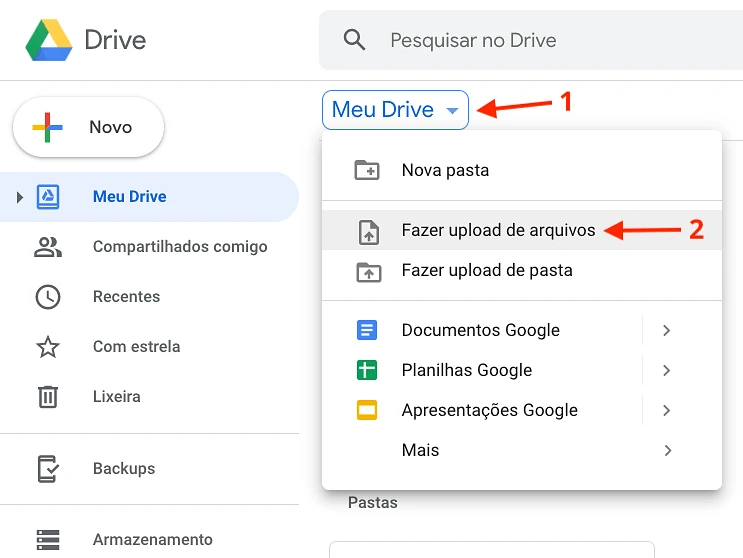Click the Recentes clock icon
Viewport: 743px width, 558px height.
tap(48, 297)
